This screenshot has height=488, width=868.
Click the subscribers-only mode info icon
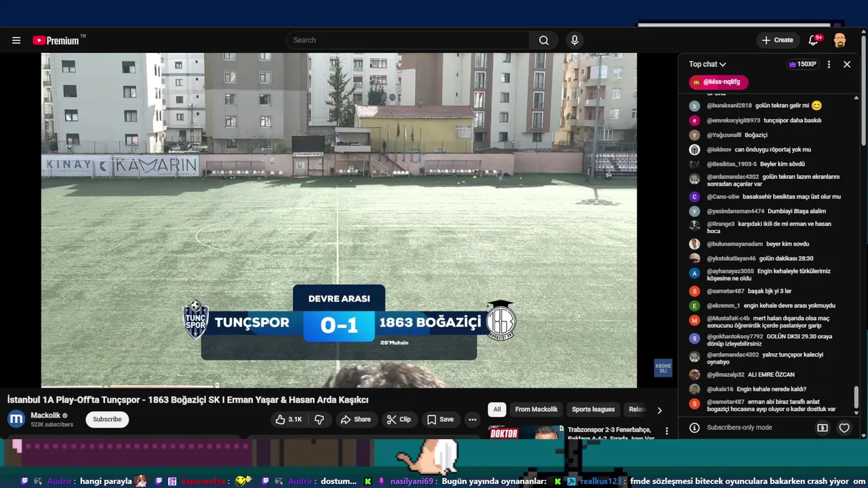point(694,428)
